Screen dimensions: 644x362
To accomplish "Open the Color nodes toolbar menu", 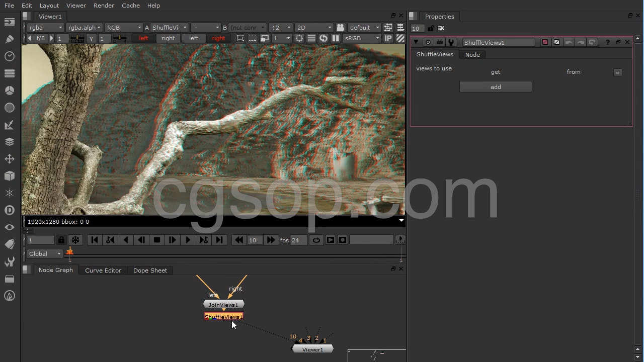I will point(9,90).
